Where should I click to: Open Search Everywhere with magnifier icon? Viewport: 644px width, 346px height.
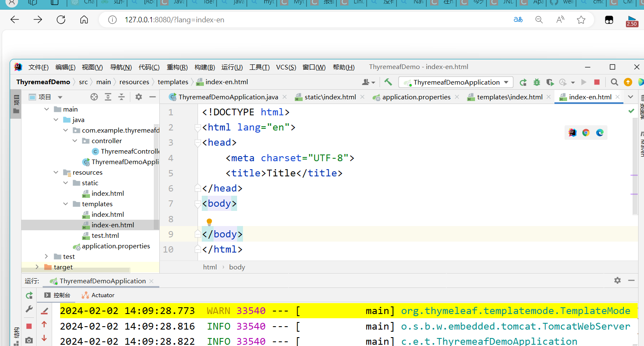pos(614,82)
